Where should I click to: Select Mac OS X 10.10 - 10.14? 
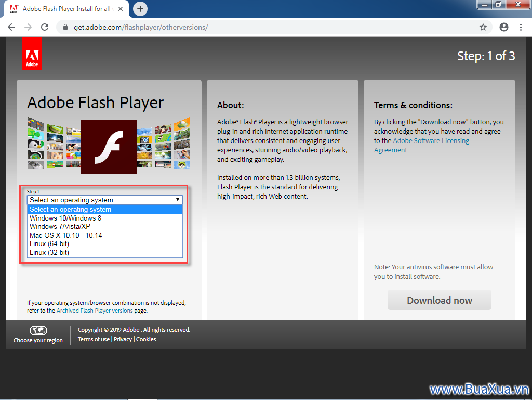105,235
